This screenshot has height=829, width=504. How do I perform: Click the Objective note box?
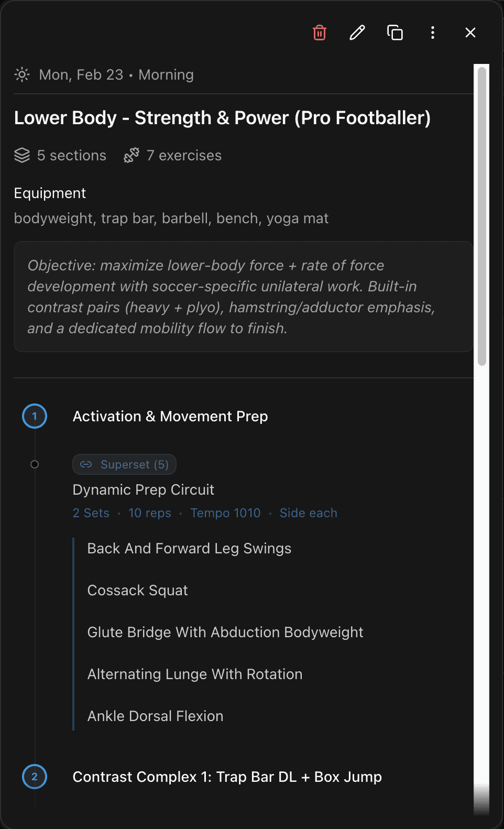(x=243, y=297)
